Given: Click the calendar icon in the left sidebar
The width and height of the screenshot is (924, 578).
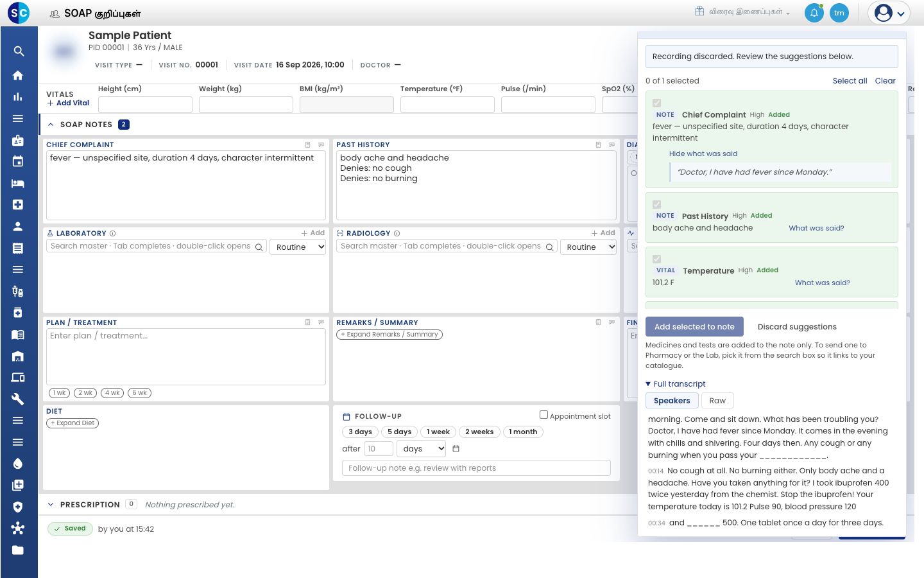Looking at the screenshot, I should (18, 162).
